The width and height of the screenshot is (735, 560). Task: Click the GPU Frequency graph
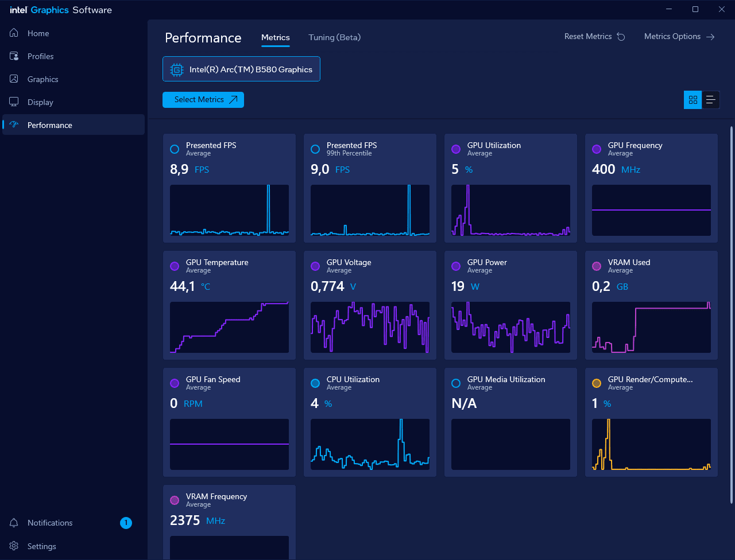point(651,210)
